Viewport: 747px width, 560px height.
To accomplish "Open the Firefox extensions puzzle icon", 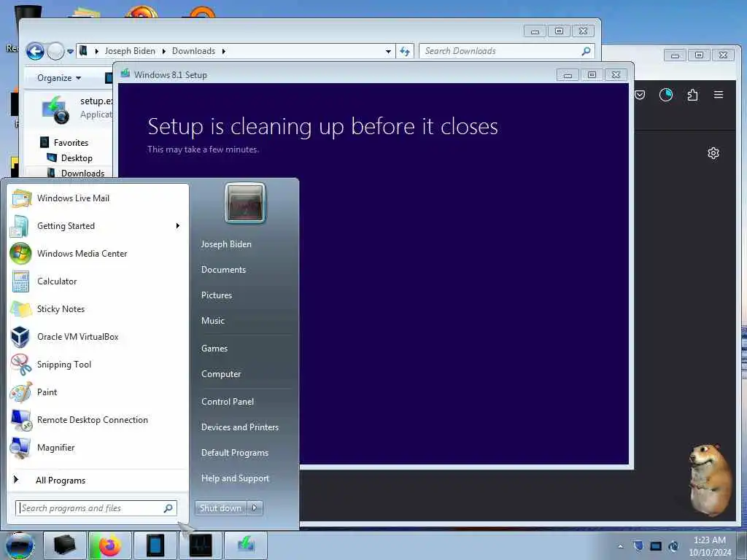I will 692,95.
